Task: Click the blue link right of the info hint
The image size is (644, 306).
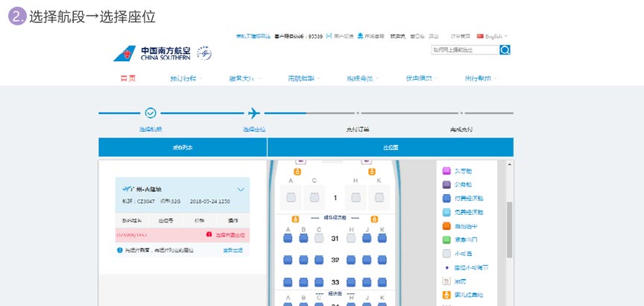Action: tap(233, 250)
